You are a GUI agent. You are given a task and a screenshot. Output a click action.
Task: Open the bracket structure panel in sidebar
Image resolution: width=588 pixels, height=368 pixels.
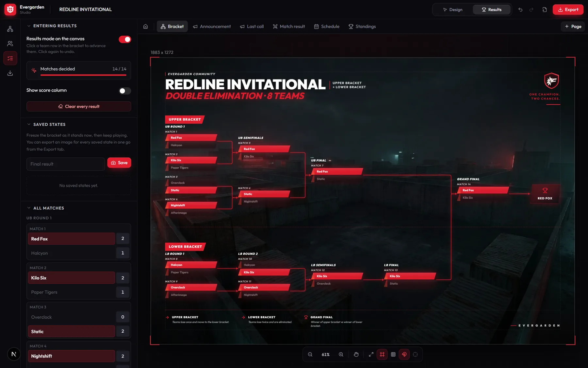[x=10, y=29]
